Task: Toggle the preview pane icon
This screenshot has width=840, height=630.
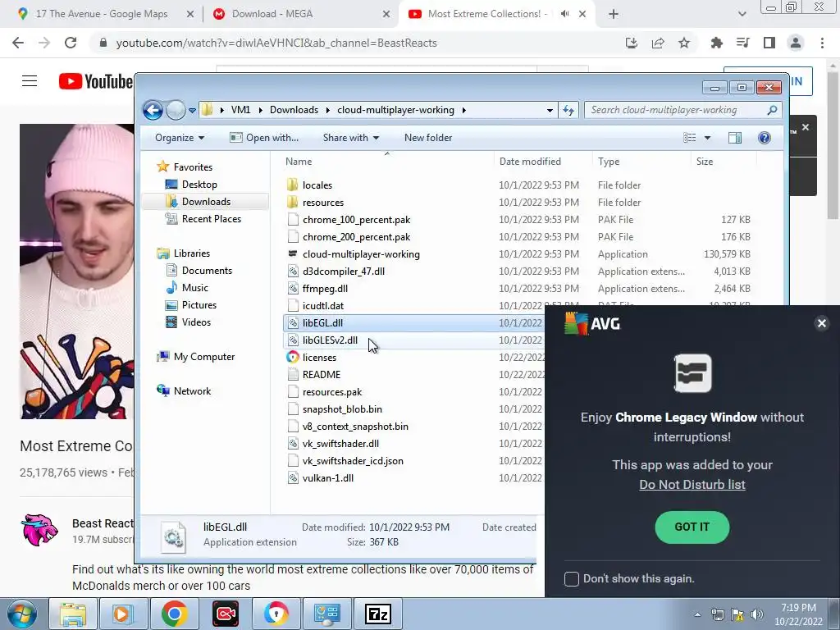Action: coord(735,138)
